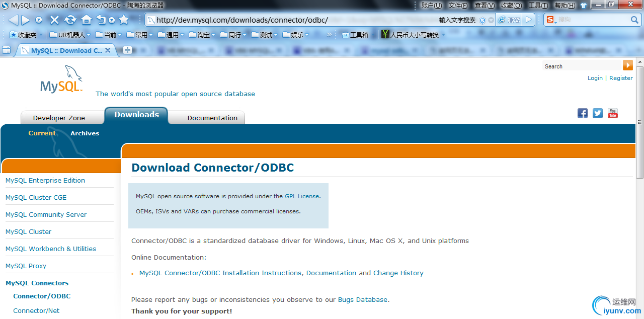Open the Twitter icon
Image resolution: width=644 pixels, height=319 pixels.
[598, 113]
